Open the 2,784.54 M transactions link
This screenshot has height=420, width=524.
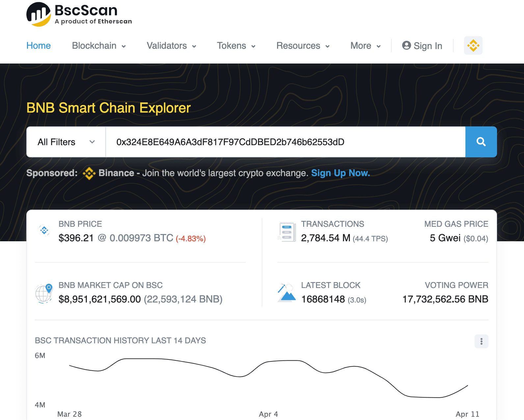coord(326,238)
